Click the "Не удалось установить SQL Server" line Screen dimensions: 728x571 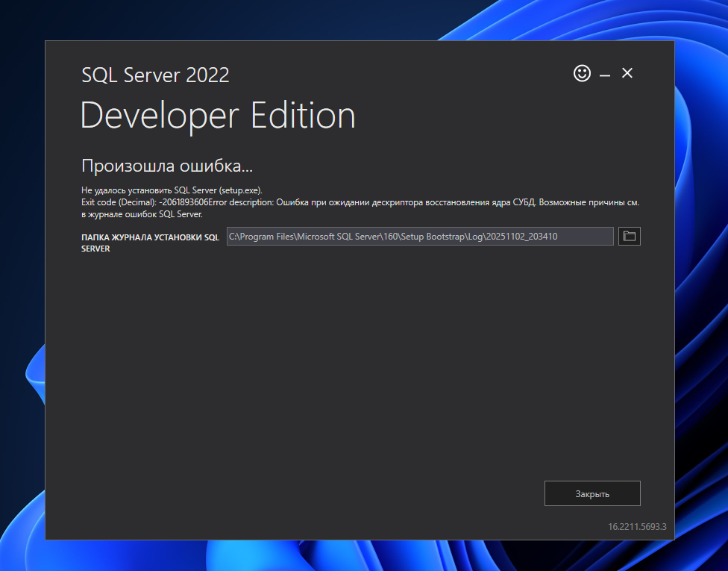172,190
